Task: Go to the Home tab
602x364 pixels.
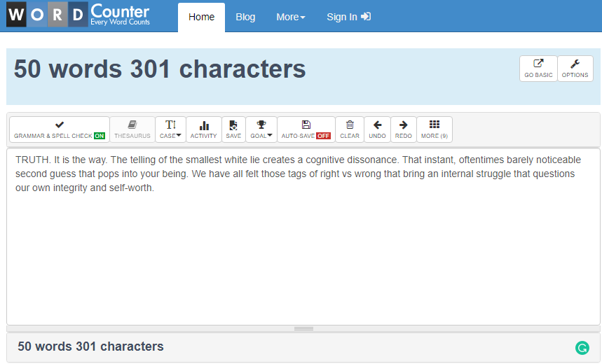Action: pyautogui.click(x=201, y=17)
